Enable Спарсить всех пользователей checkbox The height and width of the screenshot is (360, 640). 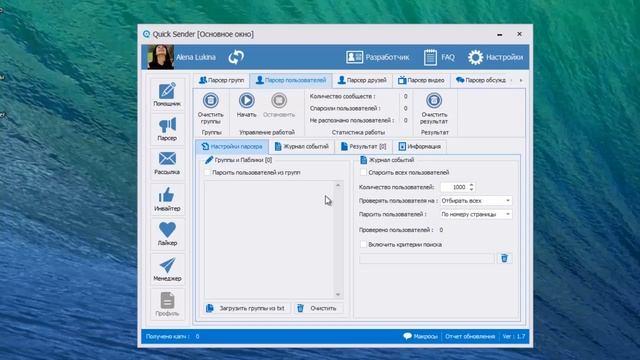pyautogui.click(x=363, y=173)
